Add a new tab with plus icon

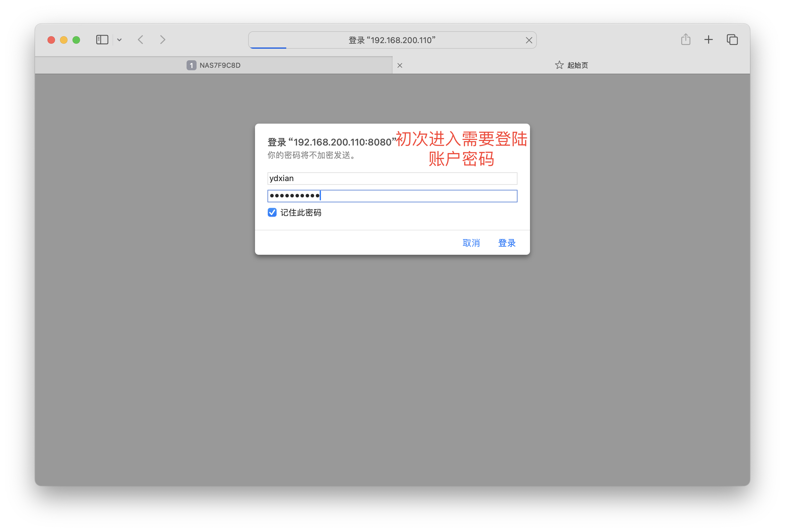pyautogui.click(x=708, y=40)
